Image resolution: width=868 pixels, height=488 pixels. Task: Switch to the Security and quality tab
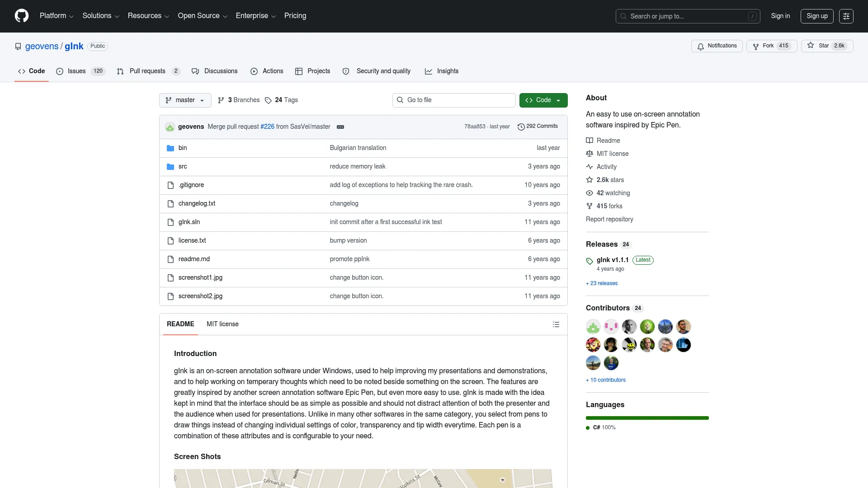[x=377, y=71]
